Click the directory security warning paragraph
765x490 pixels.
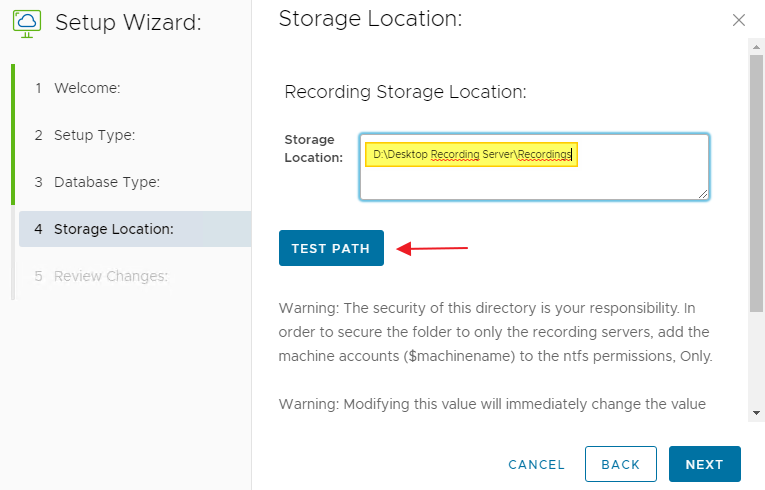tap(493, 331)
